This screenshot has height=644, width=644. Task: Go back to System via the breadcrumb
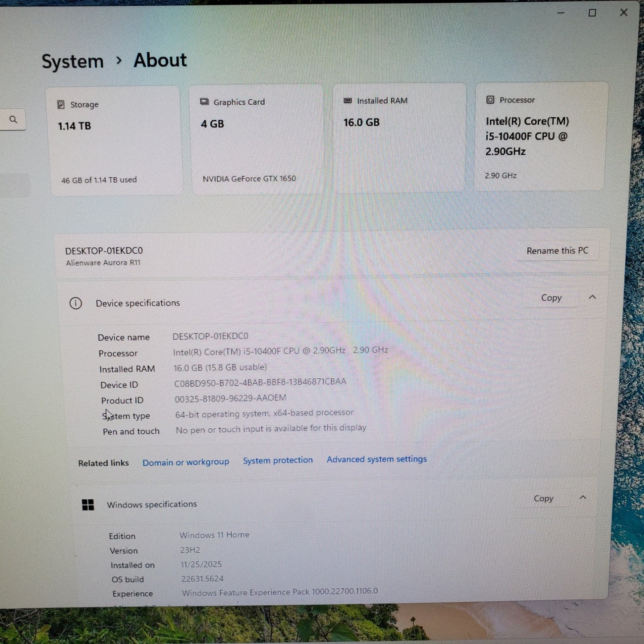73,62
